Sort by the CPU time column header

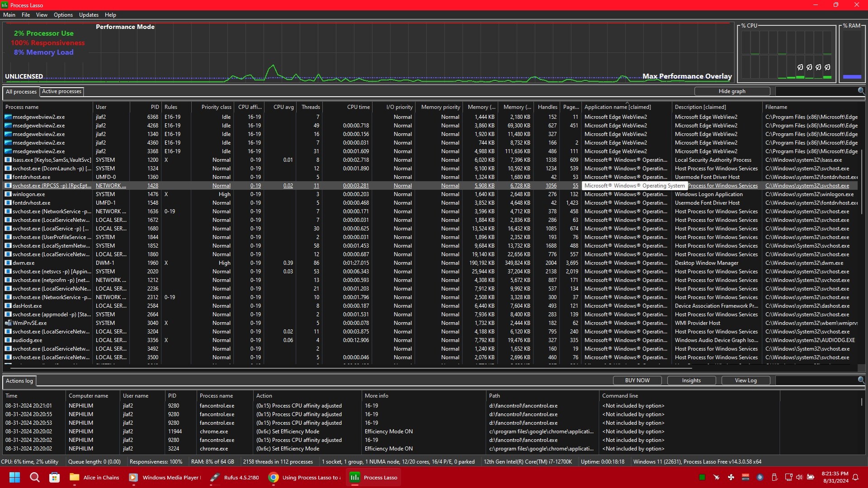point(348,107)
